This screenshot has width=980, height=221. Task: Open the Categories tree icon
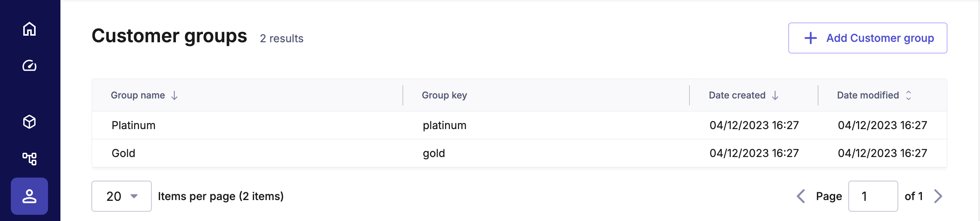(29, 159)
